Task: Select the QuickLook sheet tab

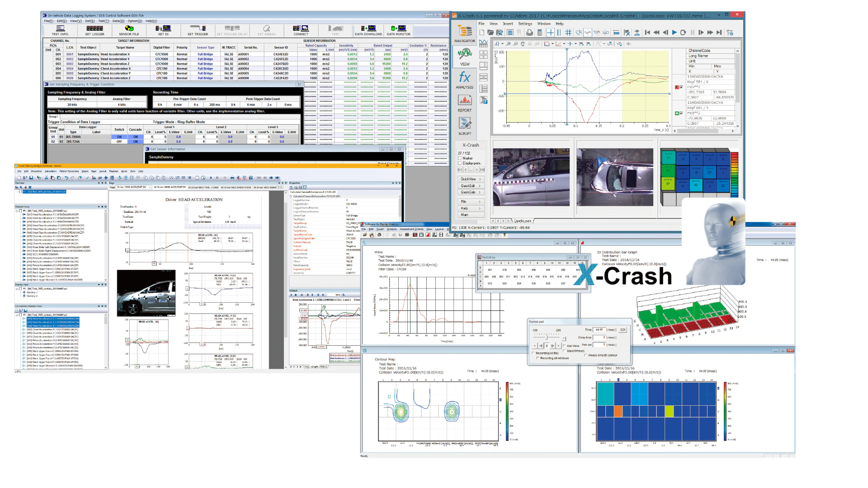Action: point(523,221)
